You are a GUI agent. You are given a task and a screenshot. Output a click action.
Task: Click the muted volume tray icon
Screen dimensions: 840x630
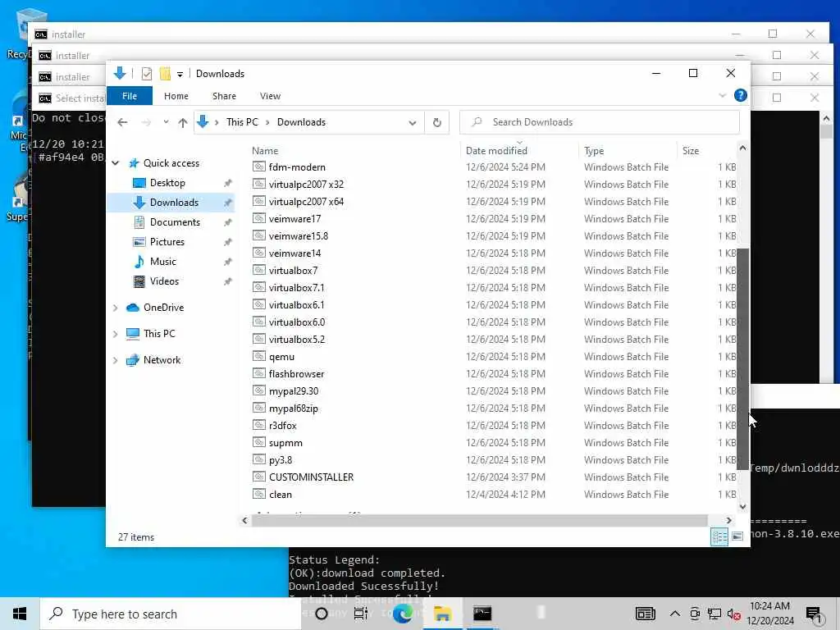[733, 614]
